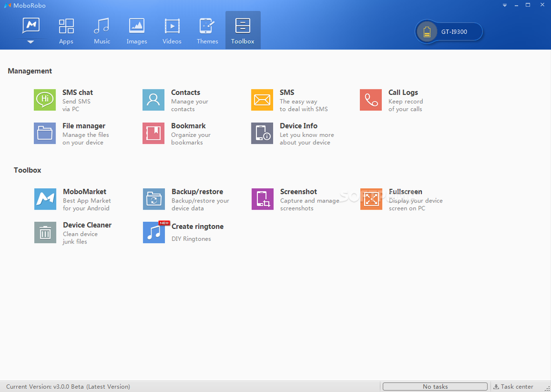
Task: Open the Backup/restore icon
Action: (154, 199)
